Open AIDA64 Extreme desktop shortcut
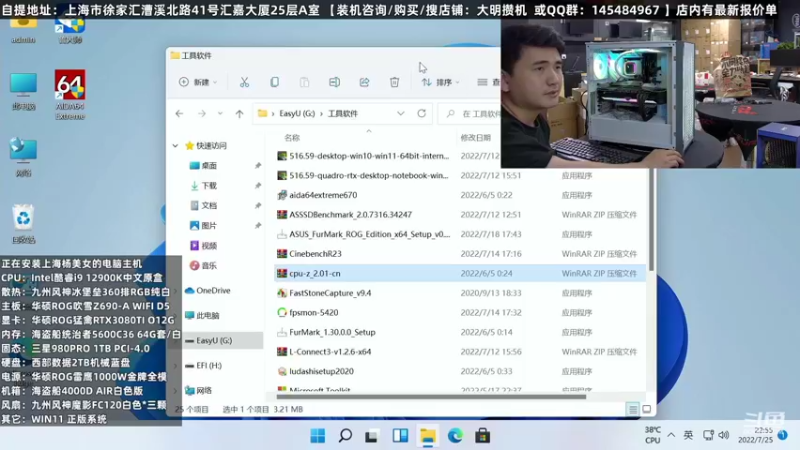The height and width of the screenshot is (450, 800). [70, 95]
